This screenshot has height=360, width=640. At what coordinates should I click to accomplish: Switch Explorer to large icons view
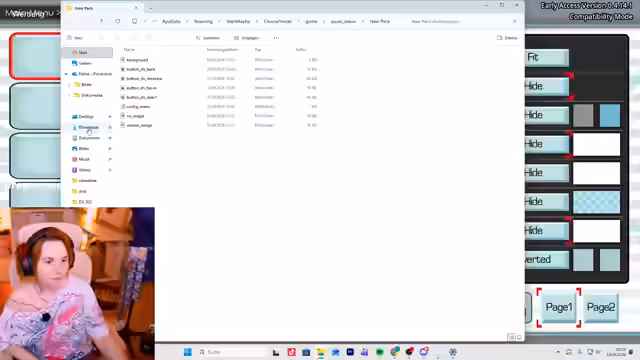[519, 337]
